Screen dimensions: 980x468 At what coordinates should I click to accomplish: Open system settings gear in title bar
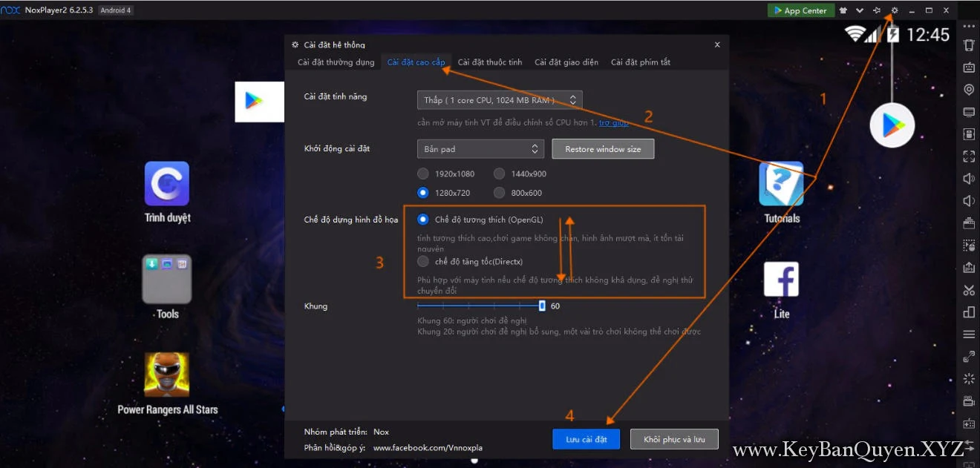pyautogui.click(x=894, y=10)
